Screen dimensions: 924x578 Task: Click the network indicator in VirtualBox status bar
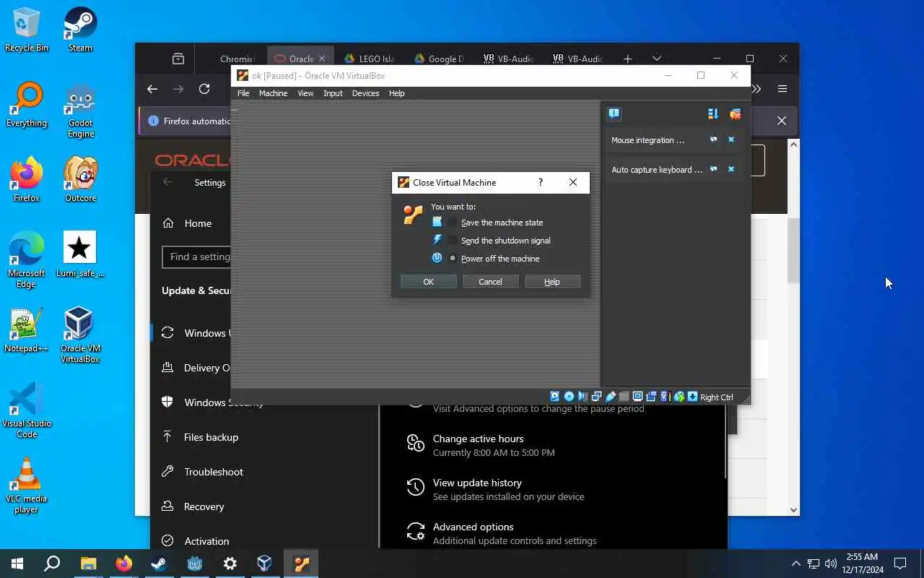tap(596, 397)
